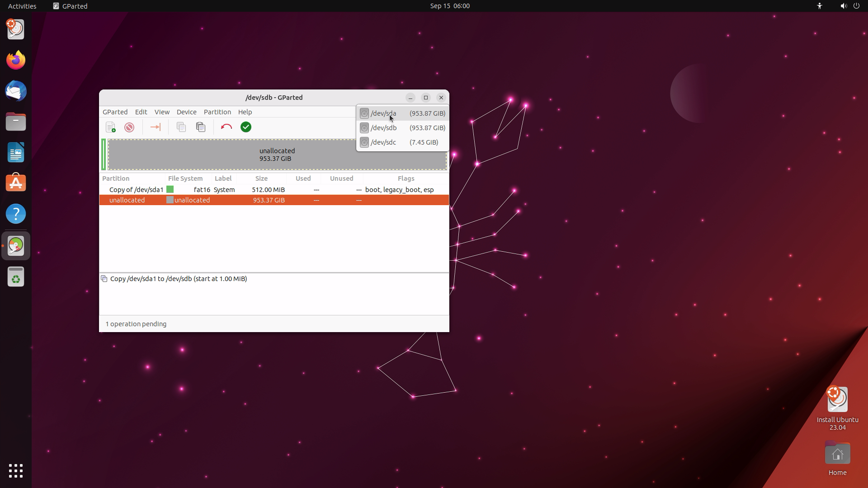Click the volume icon in top bar
Viewport: 868px width, 488px height.
point(843,6)
